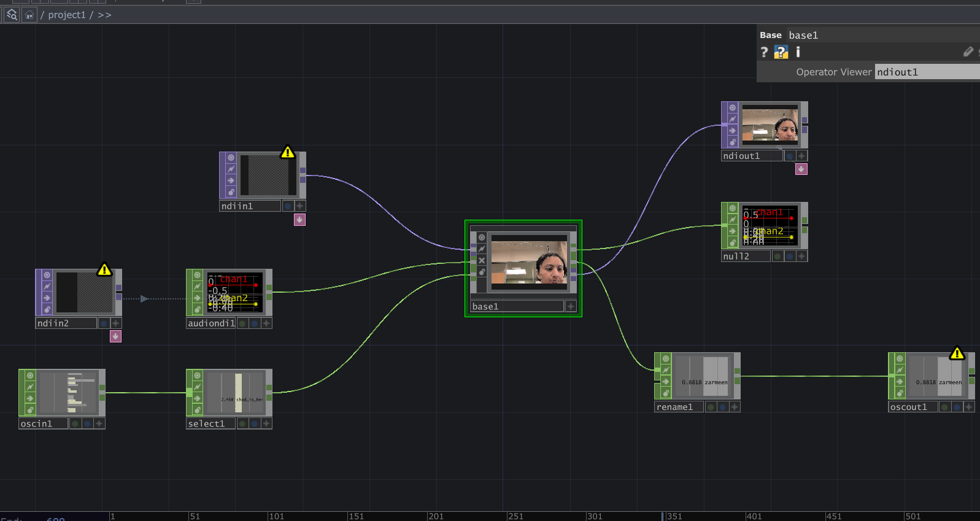Expand the pink docked arrow under ndiin2
The width and height of the screenshot is (980, 521).
tap(115, 336)
